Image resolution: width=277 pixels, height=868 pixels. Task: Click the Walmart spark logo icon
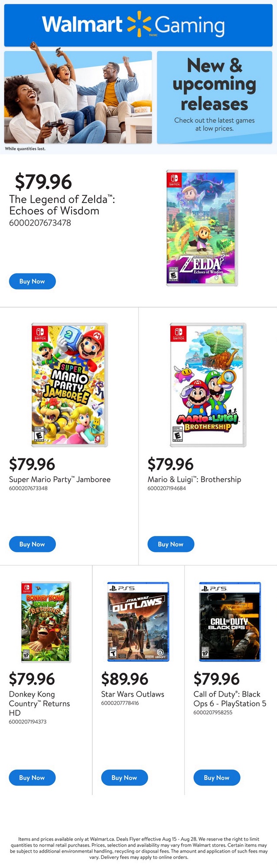(139, 24)
